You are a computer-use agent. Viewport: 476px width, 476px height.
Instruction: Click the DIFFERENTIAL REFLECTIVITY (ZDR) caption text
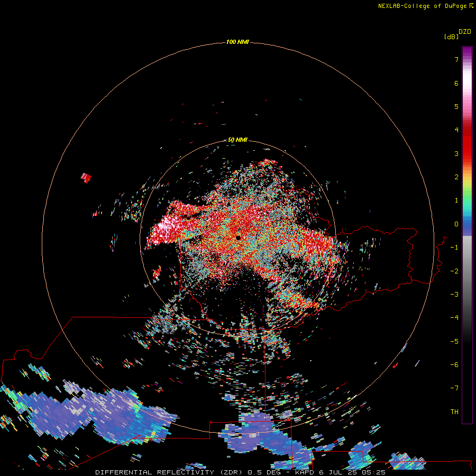click(x=169, y=472)
